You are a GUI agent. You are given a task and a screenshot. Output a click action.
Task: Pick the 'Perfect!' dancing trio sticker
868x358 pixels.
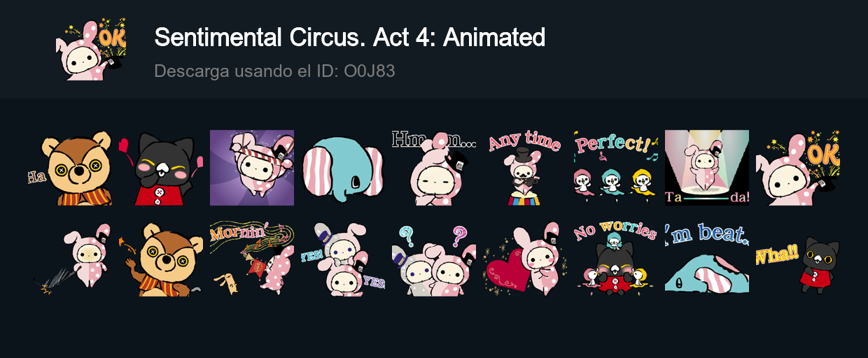(616, 168)
